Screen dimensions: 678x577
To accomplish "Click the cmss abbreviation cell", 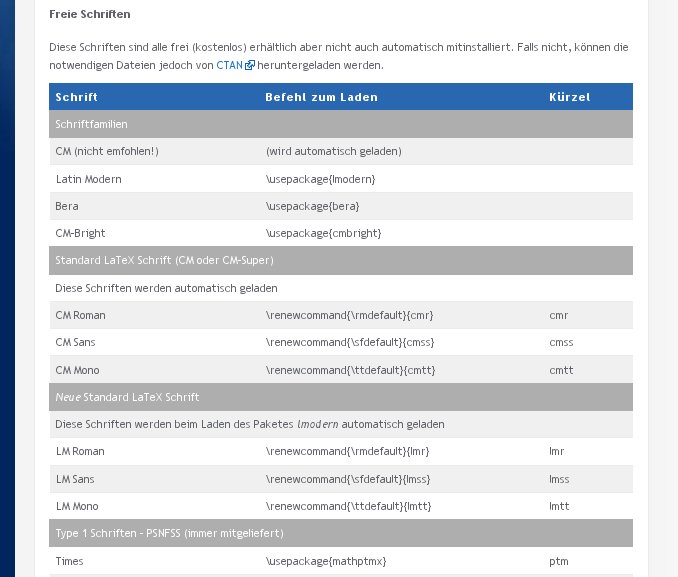I will coord(561,342).
